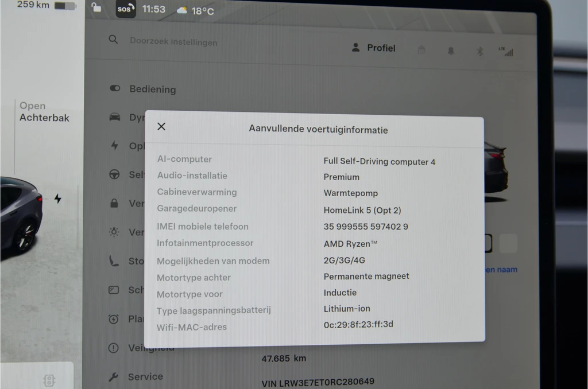Tap the steering wheel icon in settings list
The height and width of the screenshot is (389, 588).
[x=114, y=174]
